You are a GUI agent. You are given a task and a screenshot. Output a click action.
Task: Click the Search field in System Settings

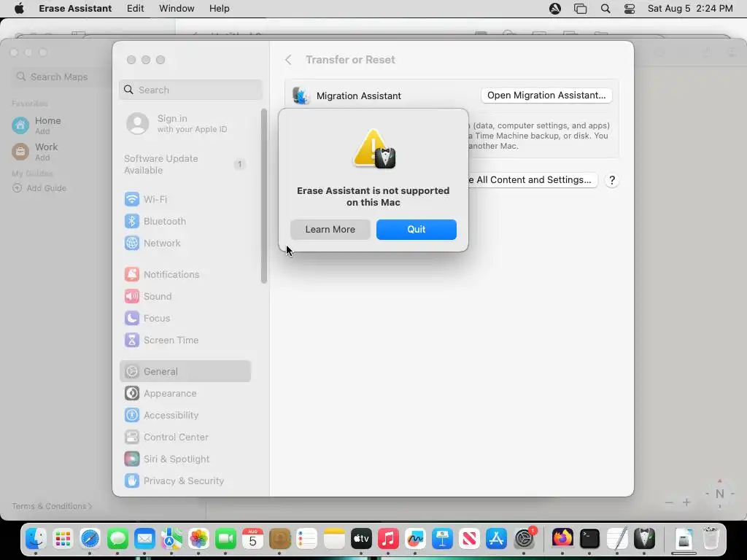tap(190, 90)
